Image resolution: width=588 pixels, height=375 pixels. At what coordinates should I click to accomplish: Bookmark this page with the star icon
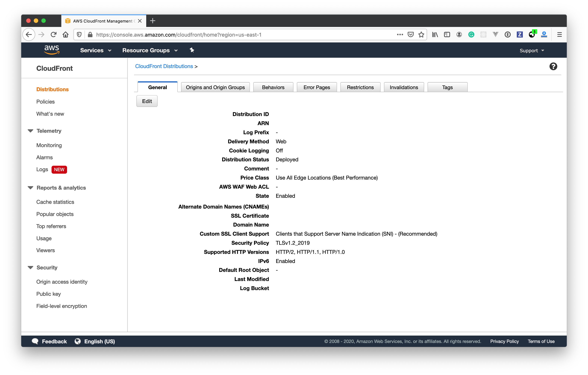pos(421,35)
